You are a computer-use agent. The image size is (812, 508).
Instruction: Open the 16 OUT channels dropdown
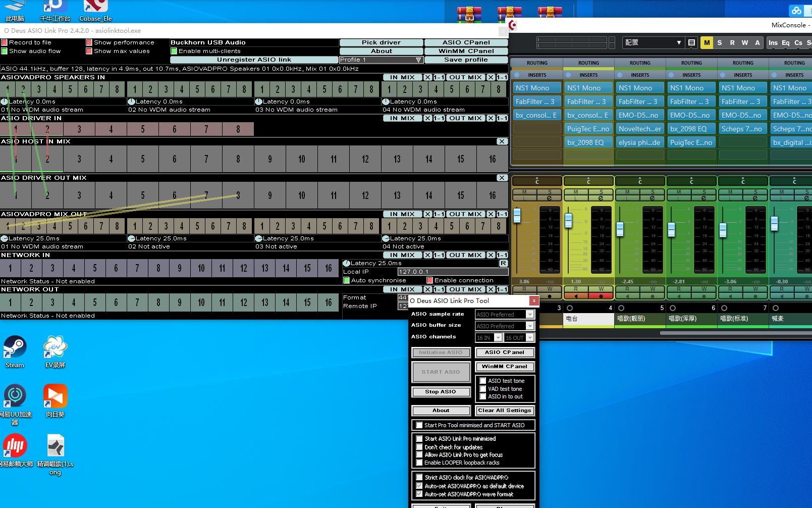click(x=519, y=337)
